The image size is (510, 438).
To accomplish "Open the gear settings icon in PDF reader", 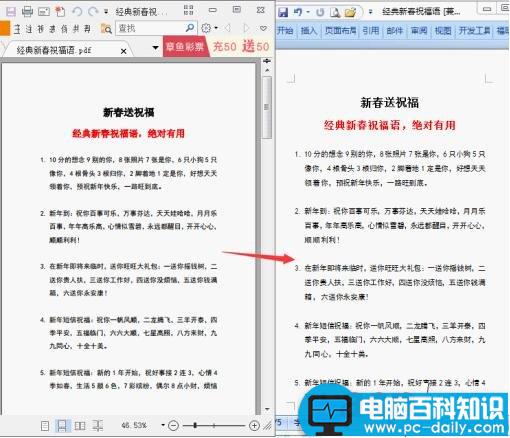I will (x=206, y=28).
